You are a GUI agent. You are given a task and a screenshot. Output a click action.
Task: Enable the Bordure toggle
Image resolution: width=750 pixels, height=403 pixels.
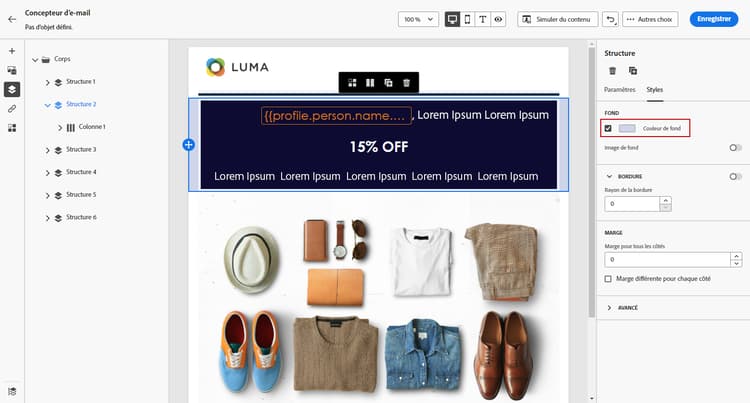point(735,176)
